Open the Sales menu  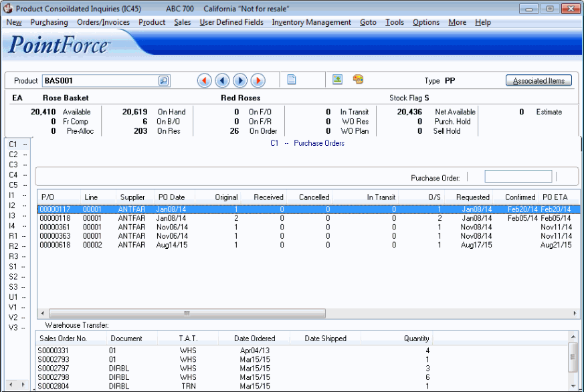tap(183, 22)
